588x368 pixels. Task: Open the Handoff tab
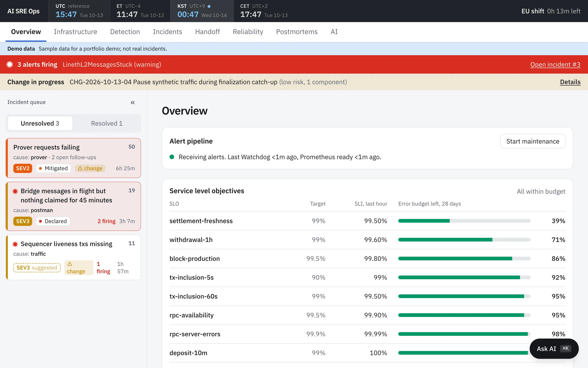click(x=207, y=32)
